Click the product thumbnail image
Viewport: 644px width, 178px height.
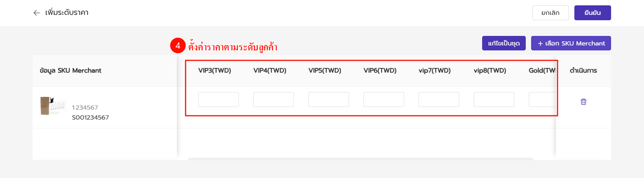pyautogui.click(x=53, y=106)
